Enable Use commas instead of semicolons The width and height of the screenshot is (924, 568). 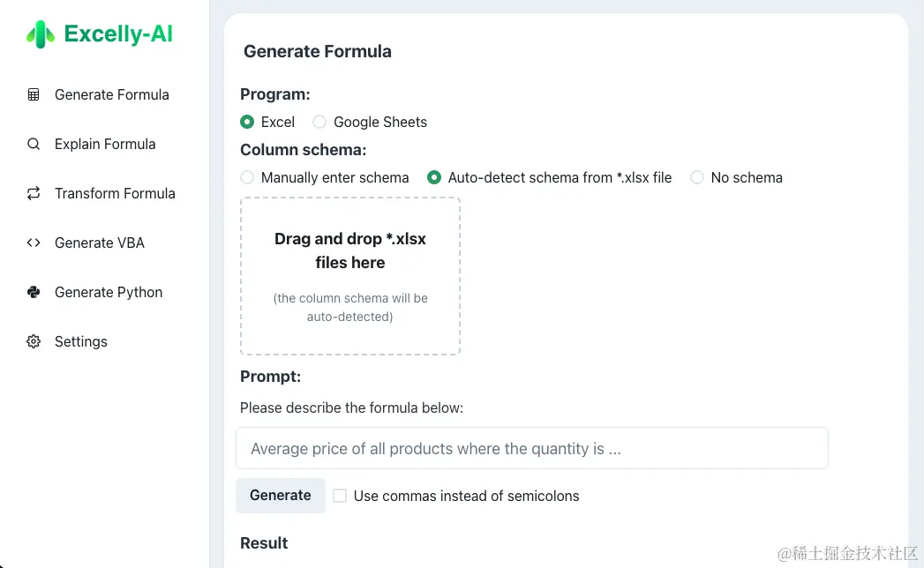(x=340, y=496)
